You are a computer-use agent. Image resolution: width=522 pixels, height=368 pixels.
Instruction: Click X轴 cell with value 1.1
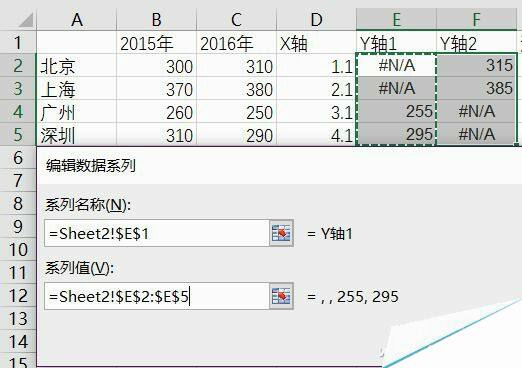[316, 66]
